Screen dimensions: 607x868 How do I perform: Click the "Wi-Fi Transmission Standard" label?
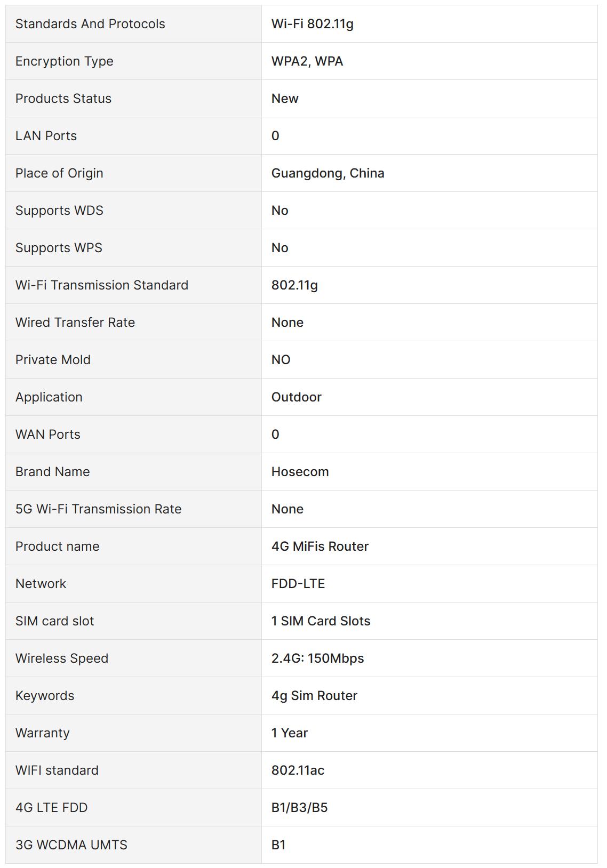coord(101,285)
